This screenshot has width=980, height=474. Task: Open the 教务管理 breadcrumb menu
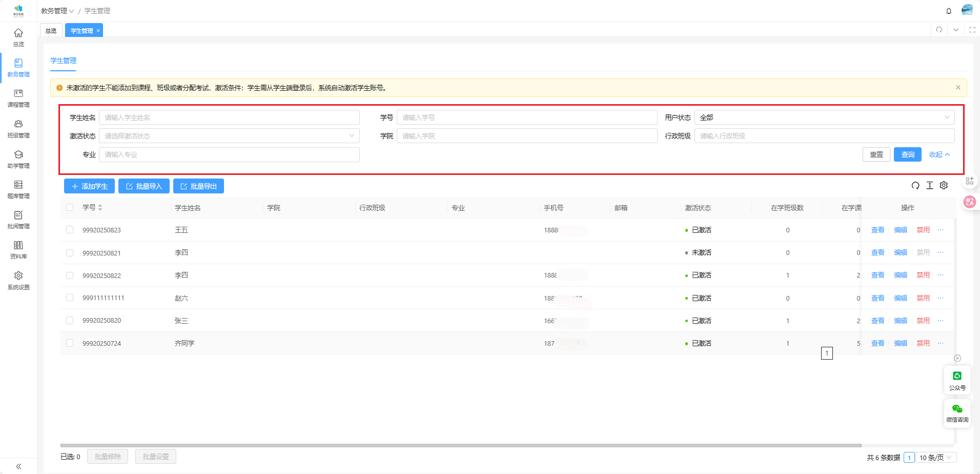(x=57, y=11)
